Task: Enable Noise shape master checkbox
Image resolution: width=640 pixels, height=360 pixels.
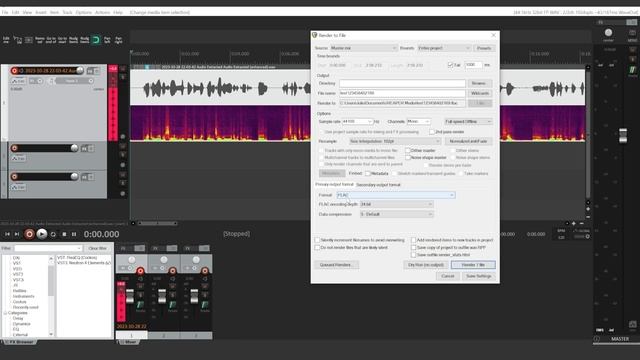Action: click(x=407, y=157)
